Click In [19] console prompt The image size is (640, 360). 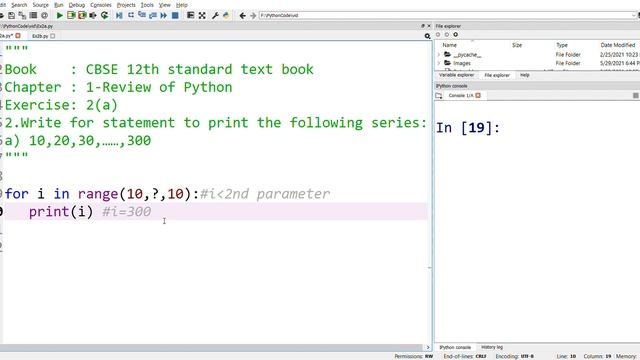click(468, 128)
